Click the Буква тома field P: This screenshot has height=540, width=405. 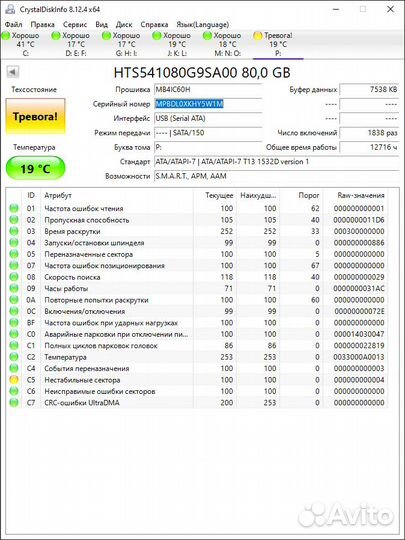208,147
